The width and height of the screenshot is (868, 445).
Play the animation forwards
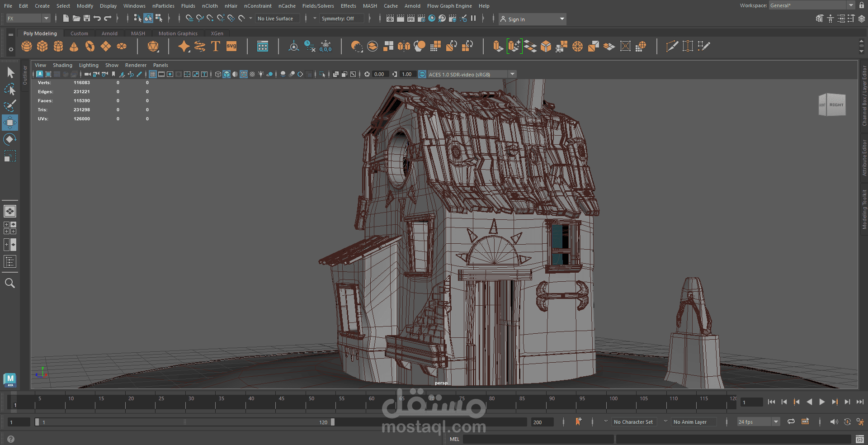coord(822,402)
